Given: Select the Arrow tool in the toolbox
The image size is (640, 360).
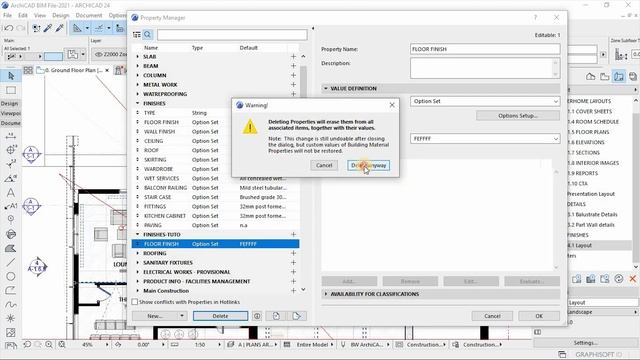Looking at the screenshot, I should tap(11, 76).
